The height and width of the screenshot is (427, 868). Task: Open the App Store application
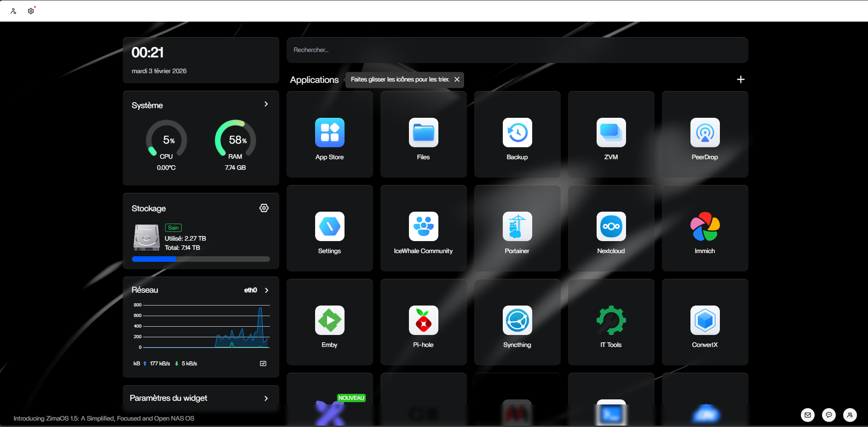pos(329,133)
